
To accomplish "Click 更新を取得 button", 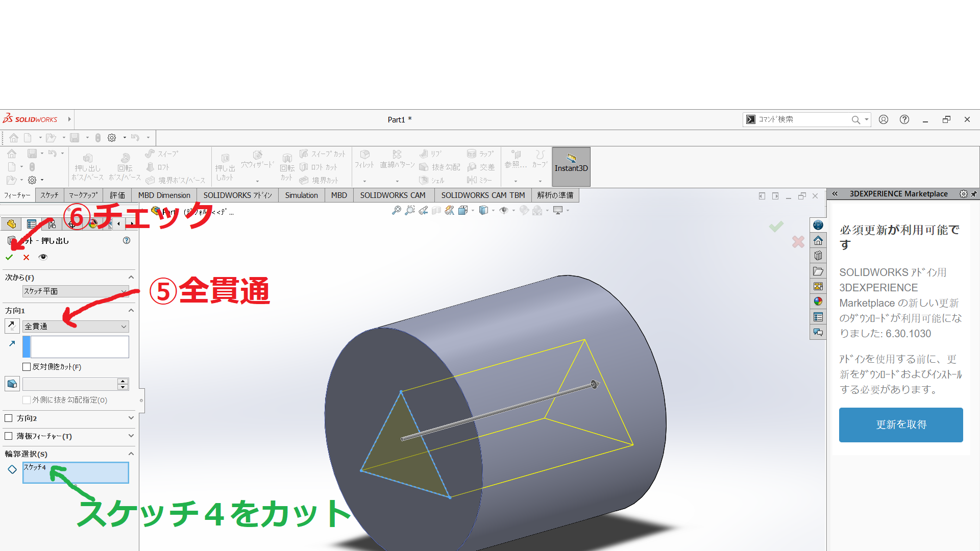I will [901, 424].
